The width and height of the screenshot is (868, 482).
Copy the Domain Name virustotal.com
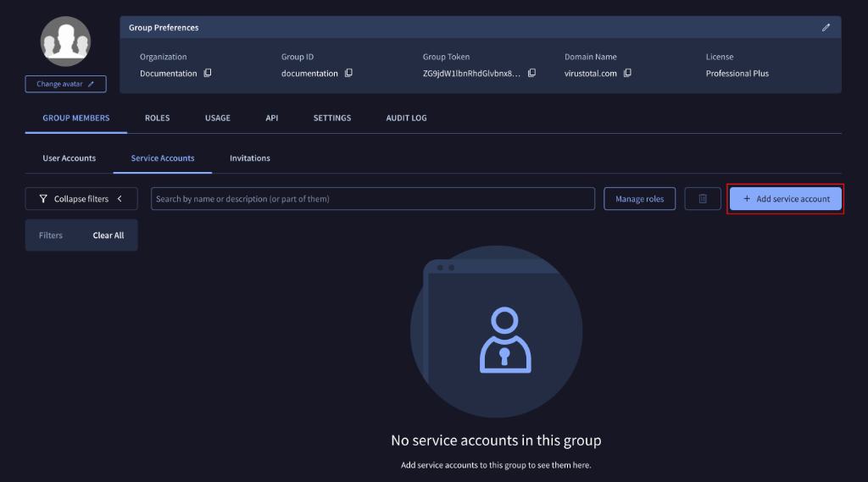click(x=627, y=73)
